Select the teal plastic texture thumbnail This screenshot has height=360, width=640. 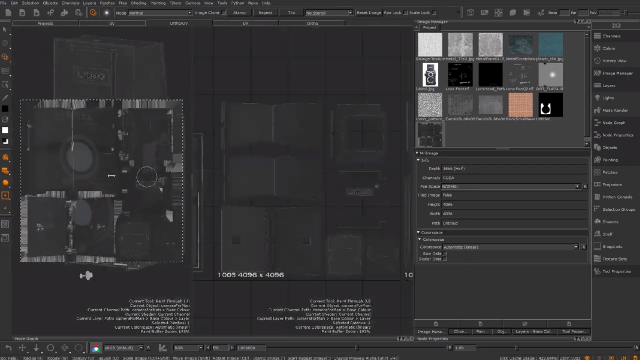551,45
